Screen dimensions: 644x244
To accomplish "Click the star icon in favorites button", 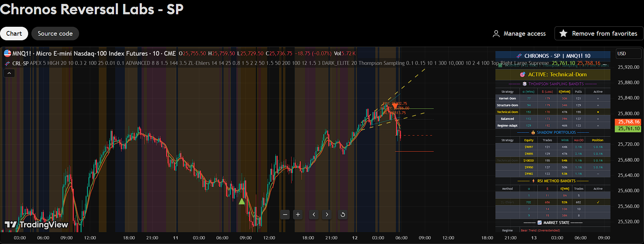I will point(563,33).
